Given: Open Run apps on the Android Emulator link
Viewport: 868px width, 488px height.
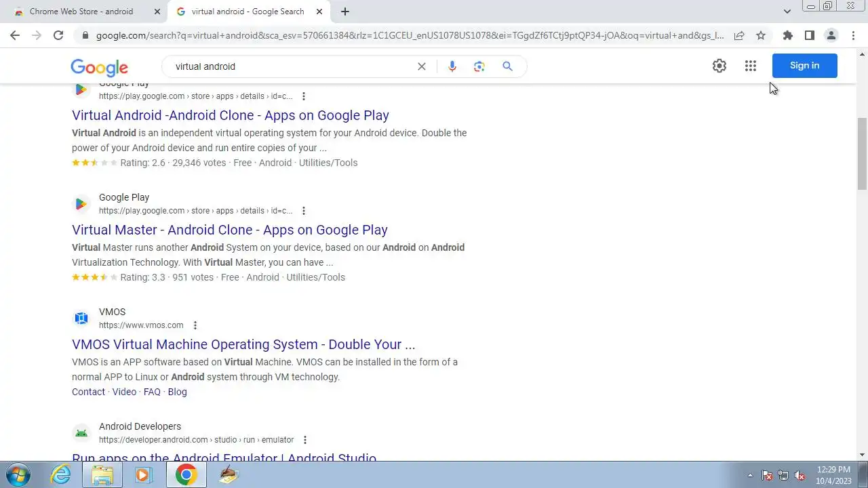Looking at the screenshot, I should tap(224, 457).
